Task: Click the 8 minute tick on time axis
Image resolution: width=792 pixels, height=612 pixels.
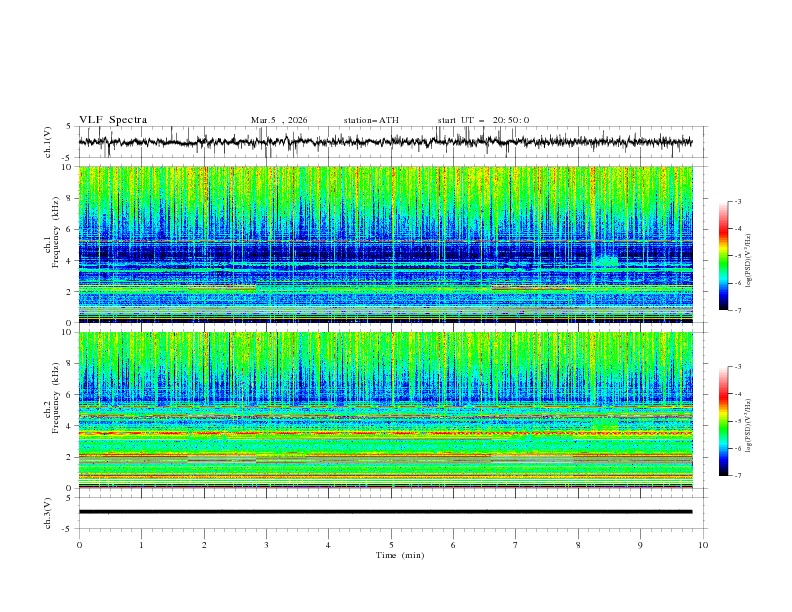Action: point(578,545)
